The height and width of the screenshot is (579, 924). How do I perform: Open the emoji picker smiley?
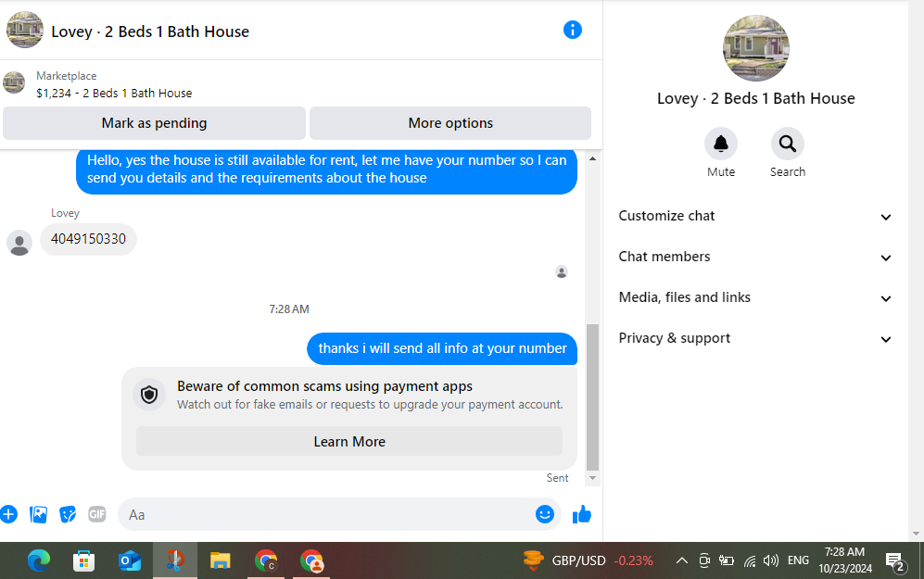[545, 514]
